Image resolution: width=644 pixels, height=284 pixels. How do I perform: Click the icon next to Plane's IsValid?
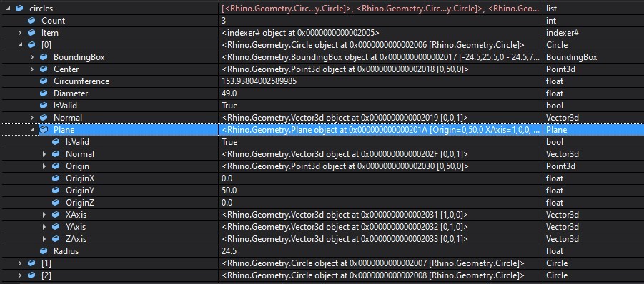[x=56, y=142]
